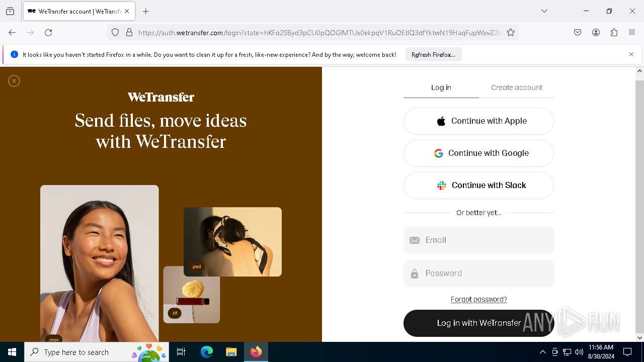Close the WeTransfer account tab
Viewport: 644px width, 362px height.
tap(127, 11)
